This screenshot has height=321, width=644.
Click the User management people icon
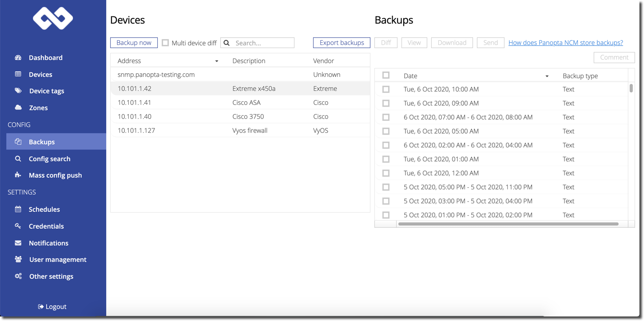18,259
